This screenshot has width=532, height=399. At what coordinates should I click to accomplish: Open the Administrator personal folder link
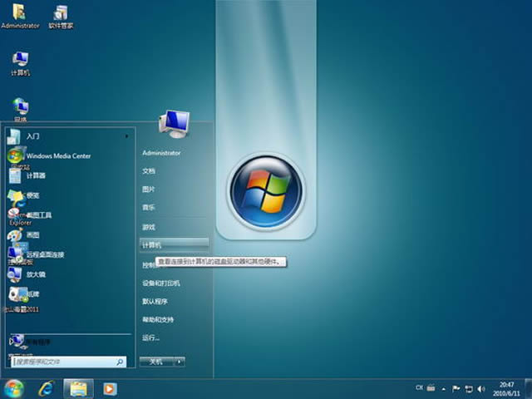[x=161, y=153]
